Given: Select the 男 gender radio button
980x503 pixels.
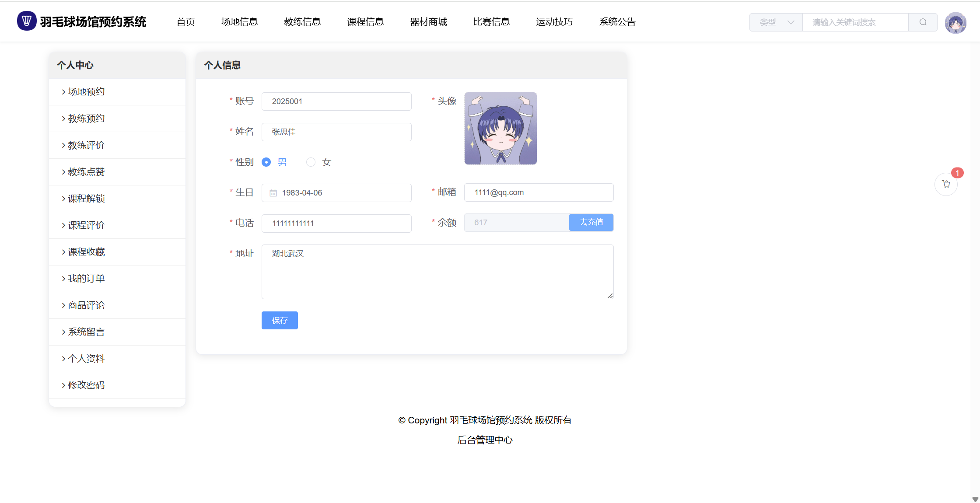Looking at the screenshot, I should coord(266,162).
